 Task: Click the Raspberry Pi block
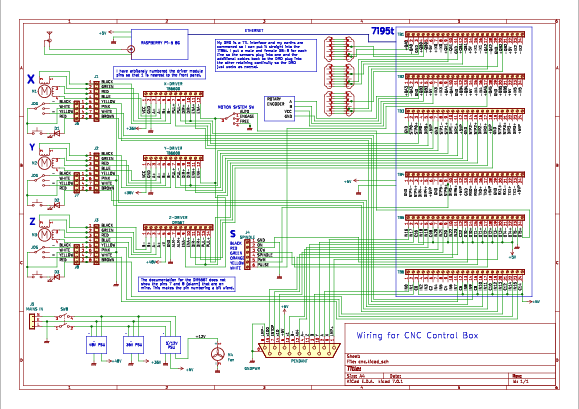click(x=160, y=44)
